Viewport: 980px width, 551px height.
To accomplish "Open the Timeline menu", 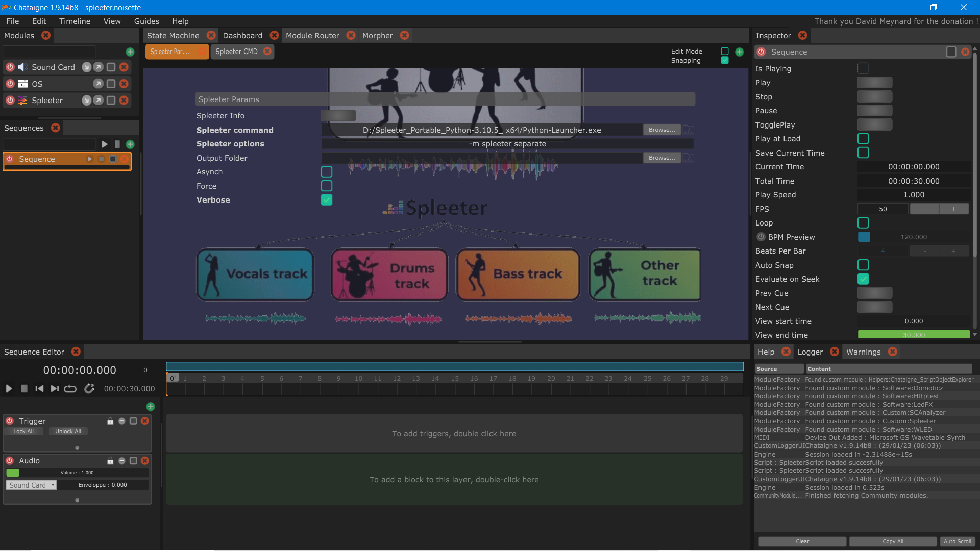I will (75, 21).
